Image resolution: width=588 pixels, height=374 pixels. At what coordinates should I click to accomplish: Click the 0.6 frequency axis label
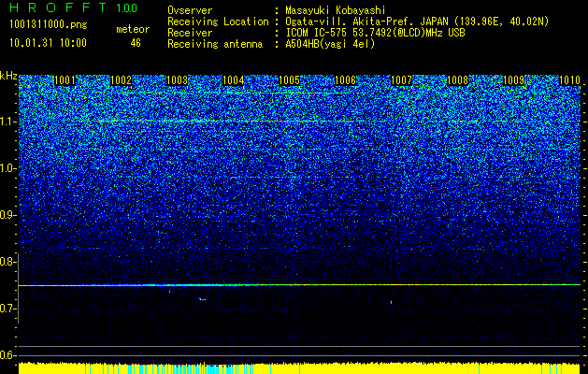pyautogui.click(x=7, y=355)
